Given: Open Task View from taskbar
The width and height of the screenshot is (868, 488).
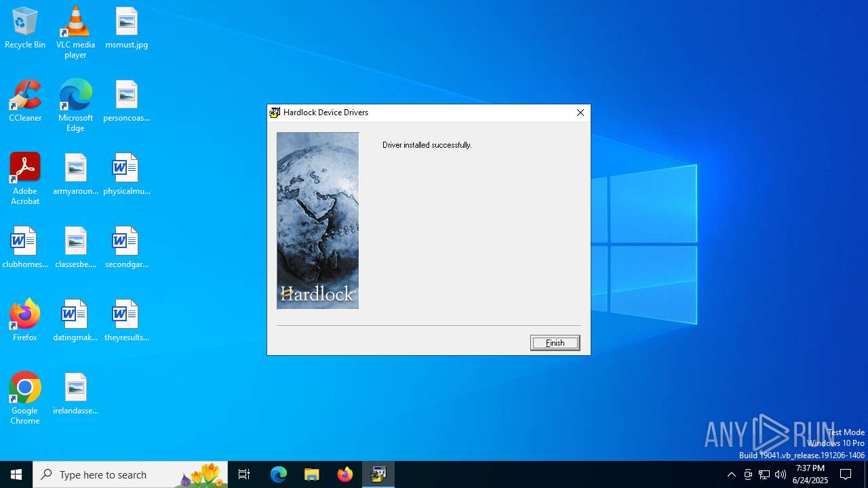Looking at the screenshot, I should coord(244,474).
